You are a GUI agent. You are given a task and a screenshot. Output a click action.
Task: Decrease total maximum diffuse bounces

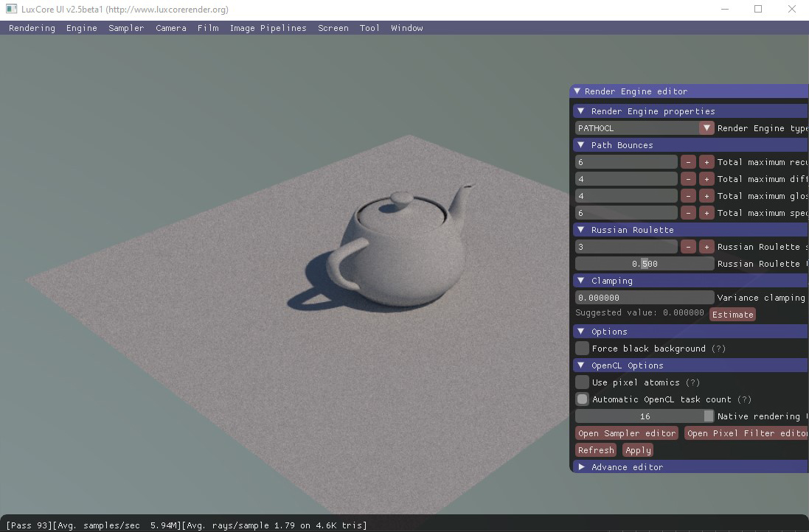[688, 179]
